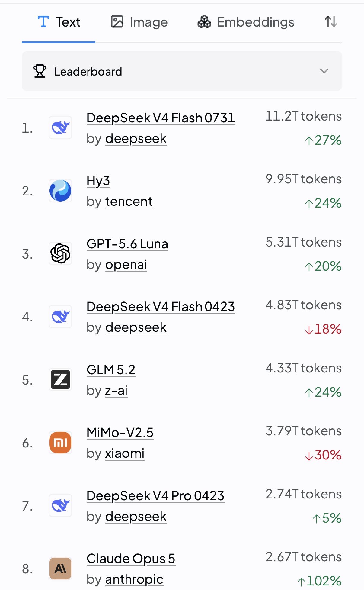The width and height of the screenshot is (364, 590).
Task: Click the Anthropic logo beside Claude Opus 5
Action: 60,569
